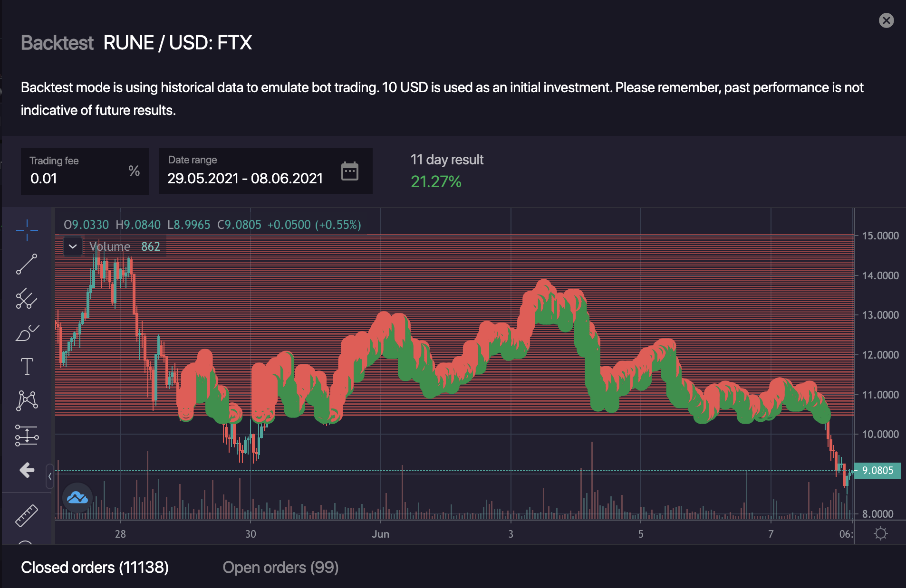The image size is (906, 588).
Task: Open the date range calendar picker
Action: (350, 171)
